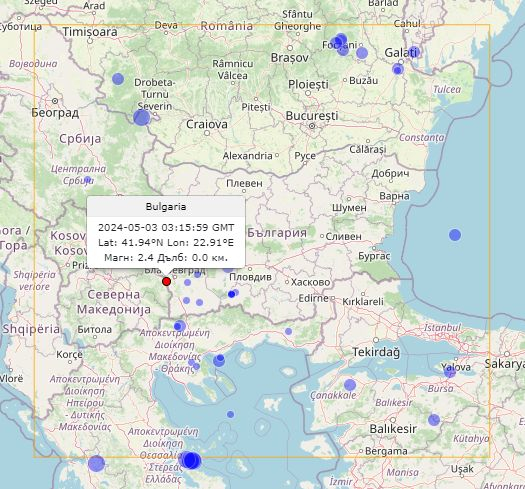Select the Бургас label
The image size is (525, 489).
[x=374, y=256]
